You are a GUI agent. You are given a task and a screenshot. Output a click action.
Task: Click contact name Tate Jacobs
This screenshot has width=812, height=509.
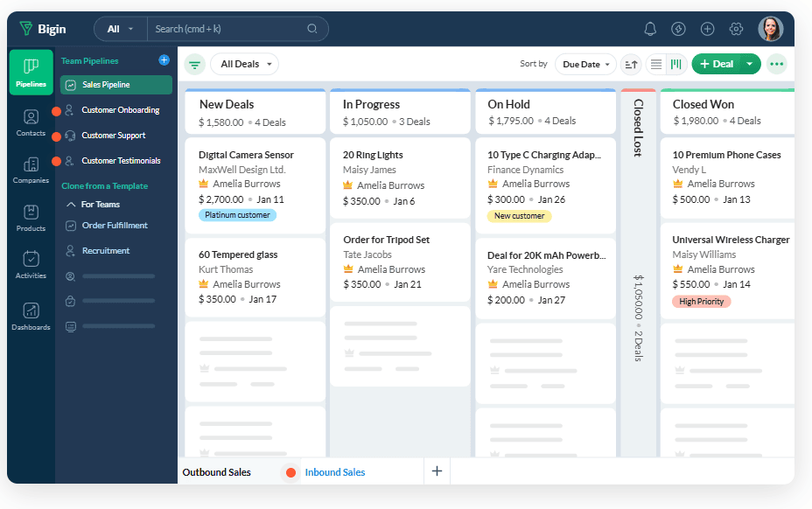367,254
